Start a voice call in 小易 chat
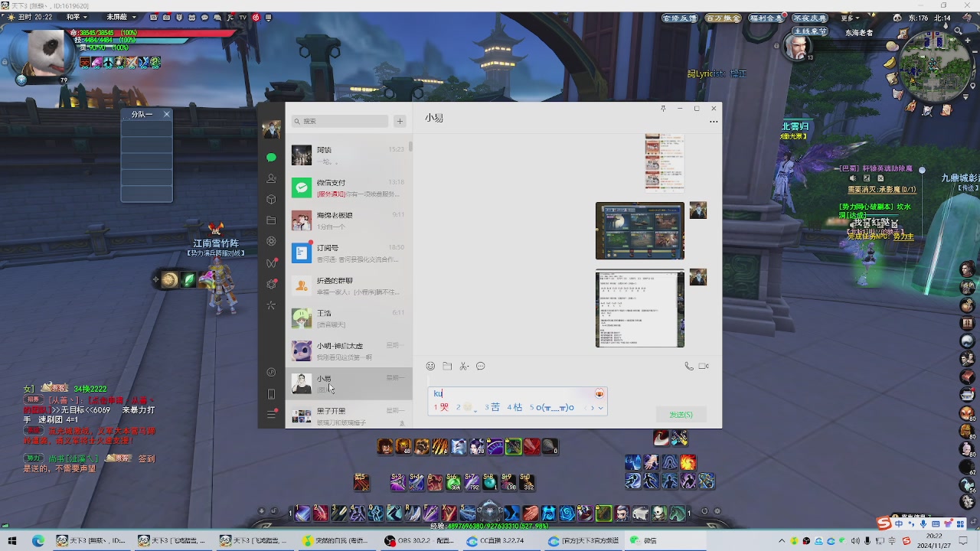980x551 pixels. point(689,367)
